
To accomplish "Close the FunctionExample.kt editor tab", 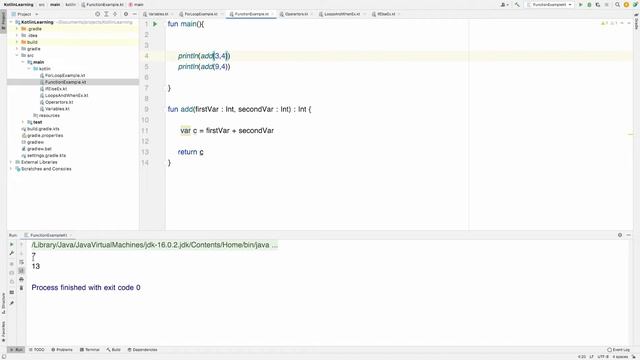I will [273, 14].
